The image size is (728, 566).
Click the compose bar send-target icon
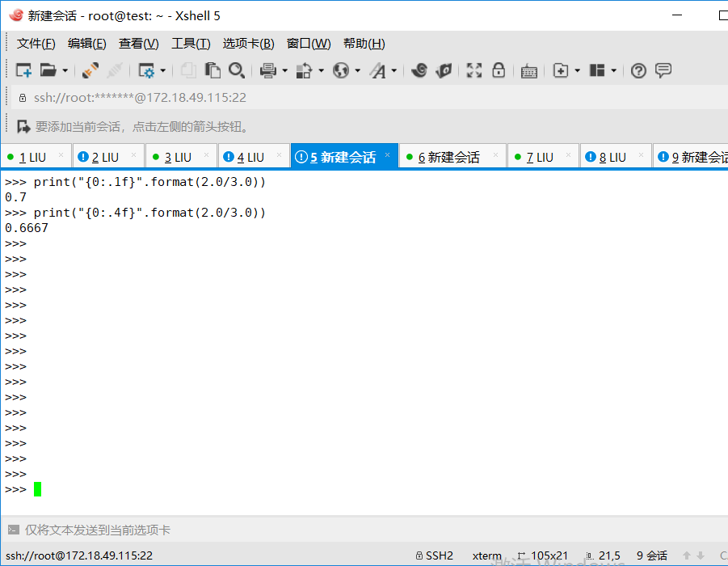[14, 530]
